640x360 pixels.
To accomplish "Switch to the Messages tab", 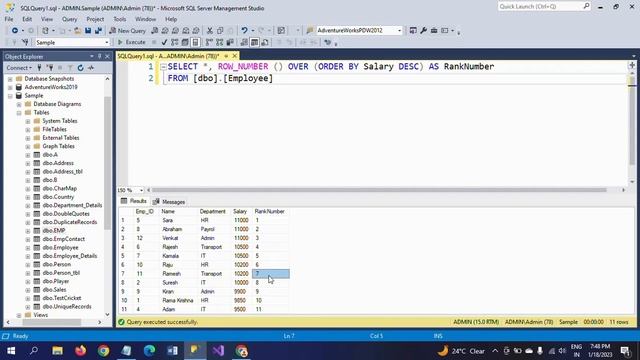I will pos(169,202).
